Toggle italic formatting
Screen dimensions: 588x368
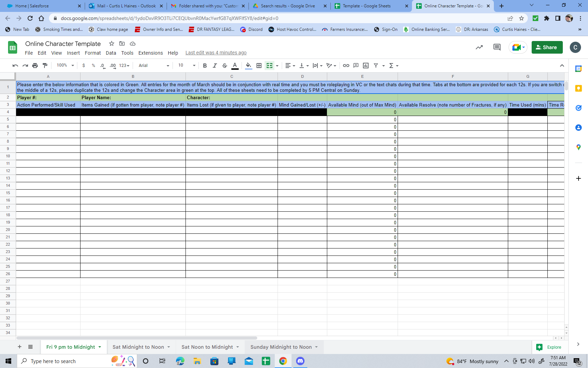coord(215,66)
